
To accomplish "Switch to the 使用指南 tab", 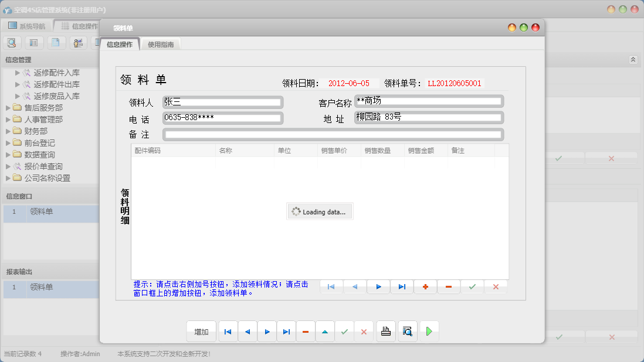I will point(160,45).
